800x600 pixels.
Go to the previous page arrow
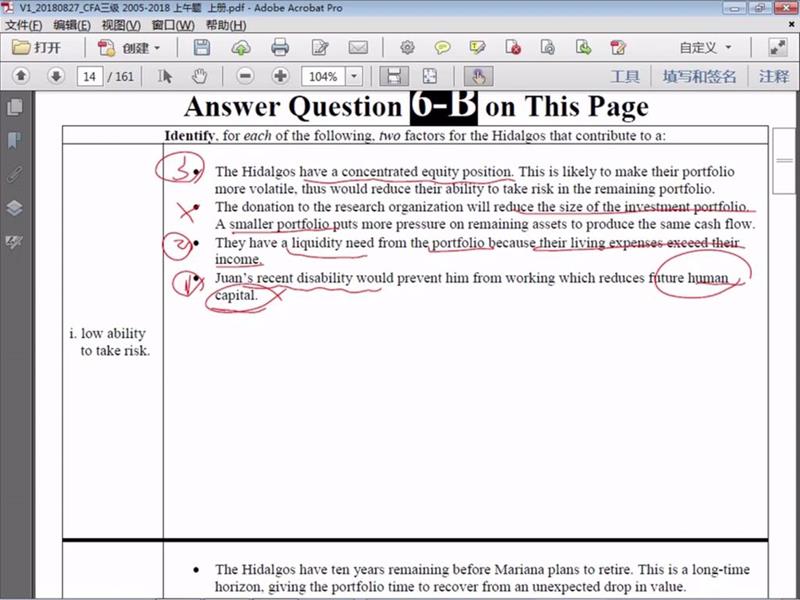point(21,76)
